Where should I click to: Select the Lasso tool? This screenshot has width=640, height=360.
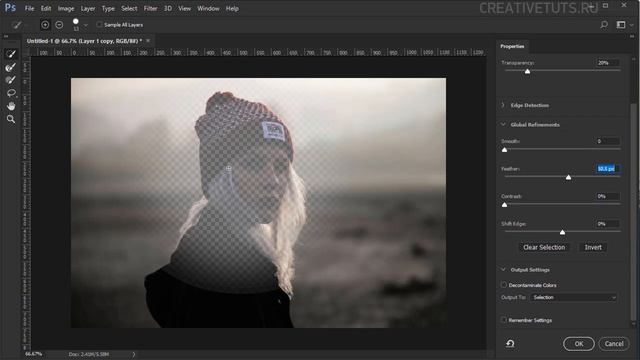(11, 93)
